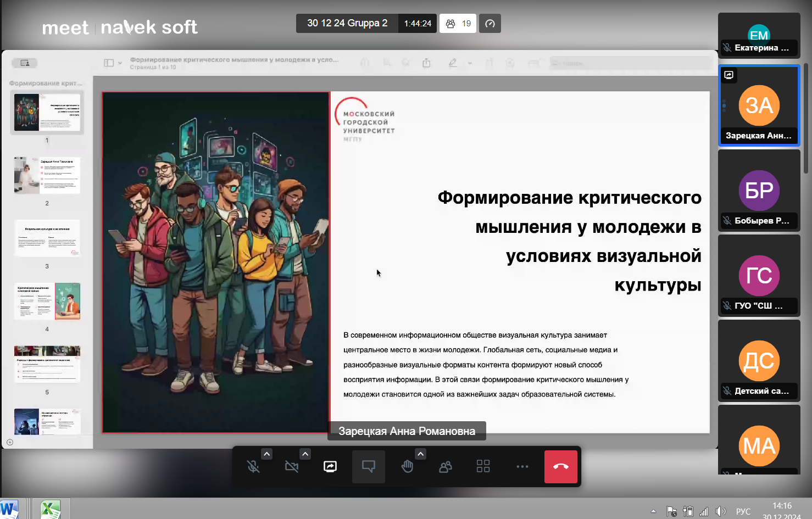Expand microphone settings arrow
The image size is (812, 519).
click(x=266, y=454)
